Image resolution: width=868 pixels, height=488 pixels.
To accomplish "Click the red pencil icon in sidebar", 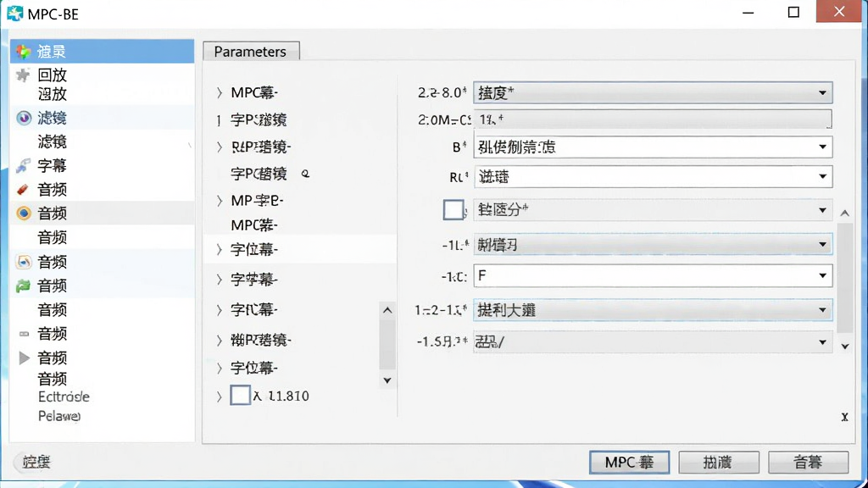I will coord(23,190).
